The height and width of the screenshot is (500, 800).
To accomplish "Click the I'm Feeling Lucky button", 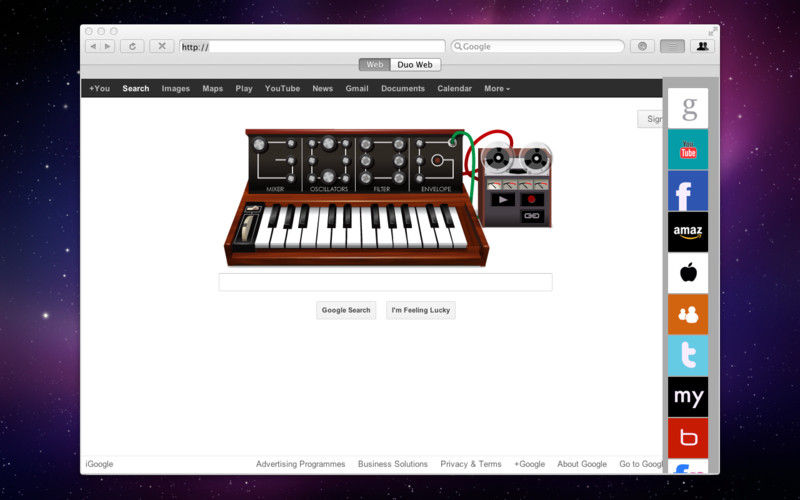I will tap(420, 310).
